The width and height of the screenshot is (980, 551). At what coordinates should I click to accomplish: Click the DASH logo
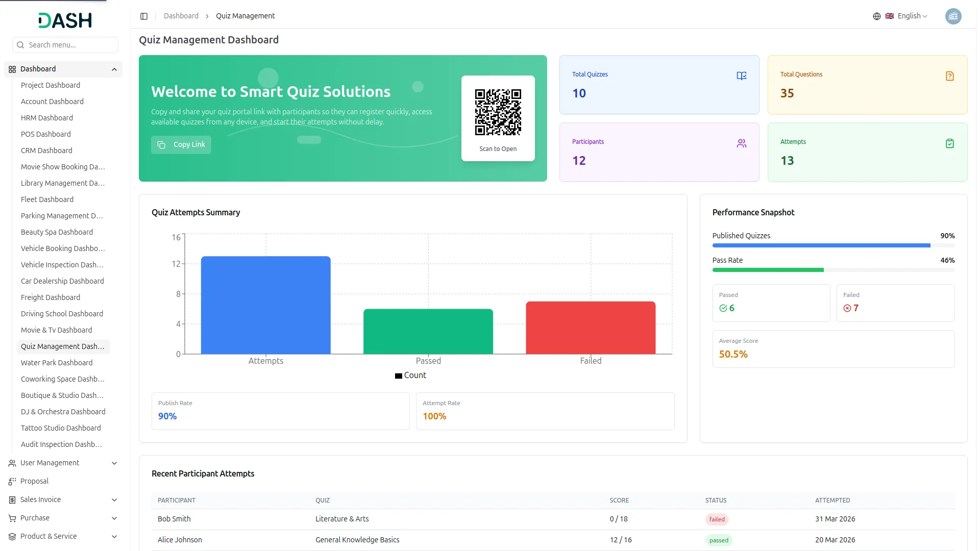coord(65,20)
